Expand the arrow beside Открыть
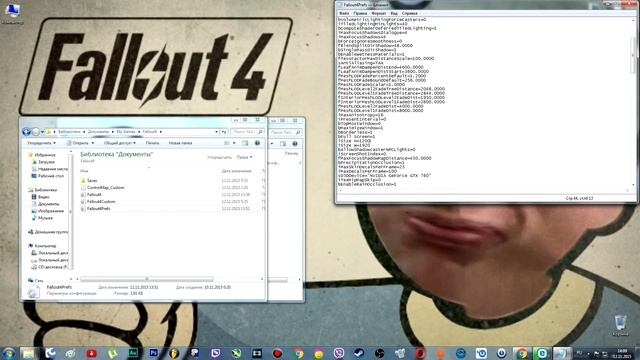This screenshot has height=360, width=640. point(93,143)
